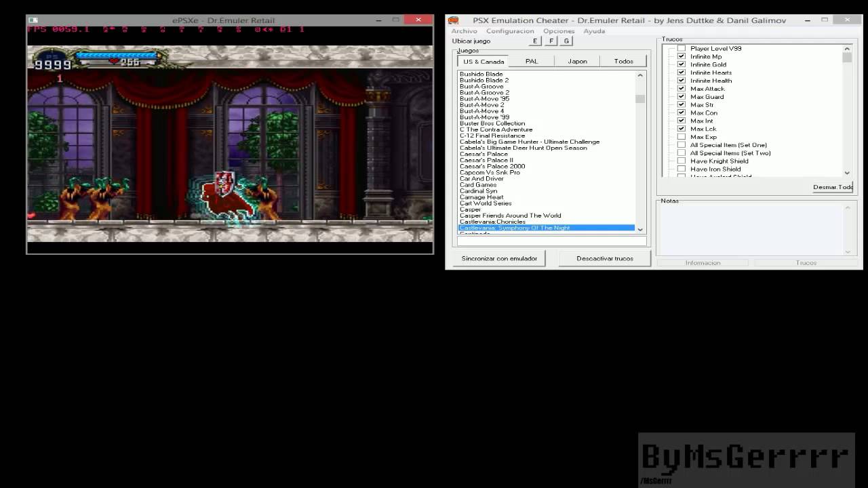Enable the Have Knight Shield cheat
868x488 pixels.
(682, 161)
